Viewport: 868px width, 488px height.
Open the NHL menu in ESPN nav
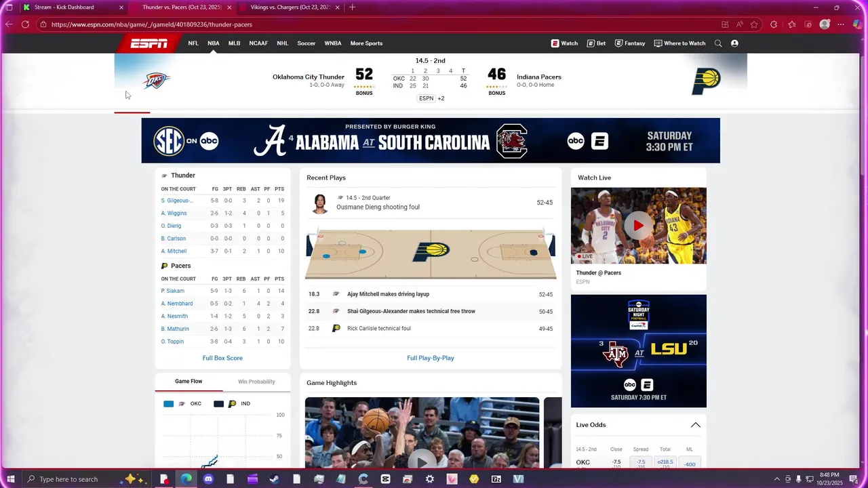pyautogui.click(x=283, y=43)
